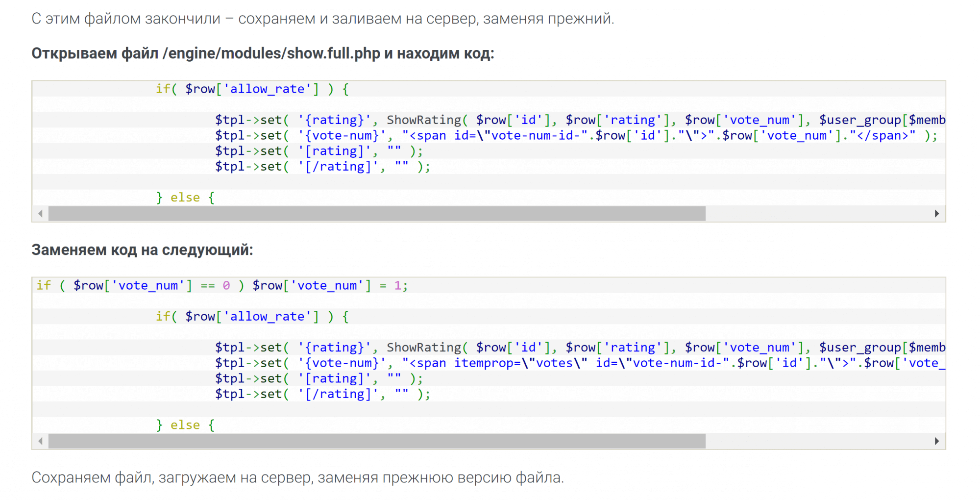Click "} else {" in the first code block
The width and height of the screenshot is (980, 500).
[185, 198]
